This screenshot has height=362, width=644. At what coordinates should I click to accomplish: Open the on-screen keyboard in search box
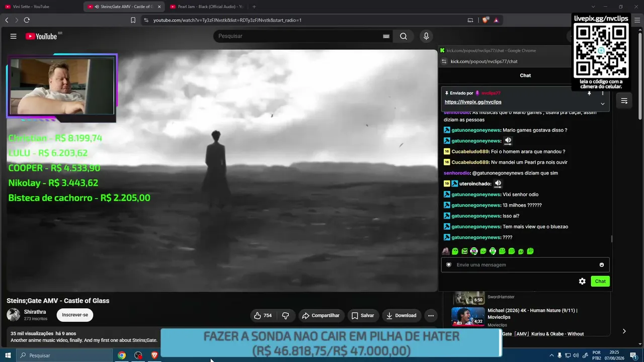tap(386, 36)
